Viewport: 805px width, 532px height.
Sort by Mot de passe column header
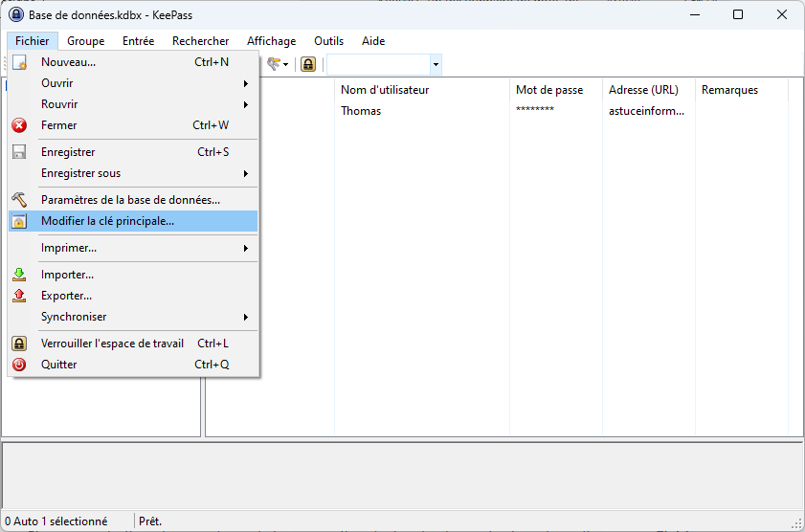[556, 90]
